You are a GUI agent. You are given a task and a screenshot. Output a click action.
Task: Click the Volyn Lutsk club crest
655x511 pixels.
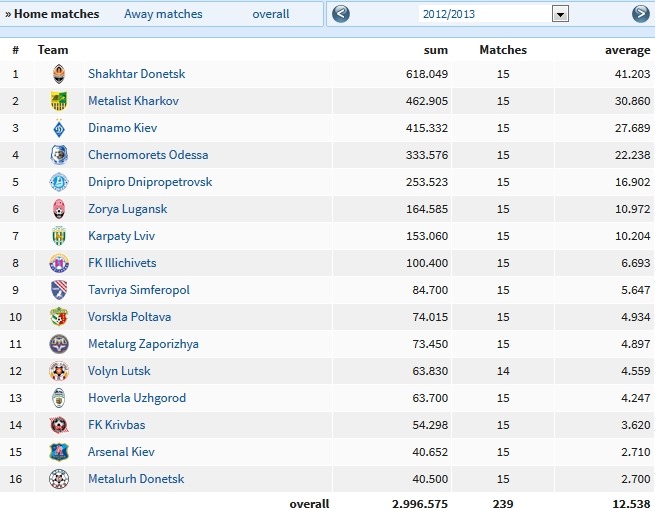click(59, 371)
